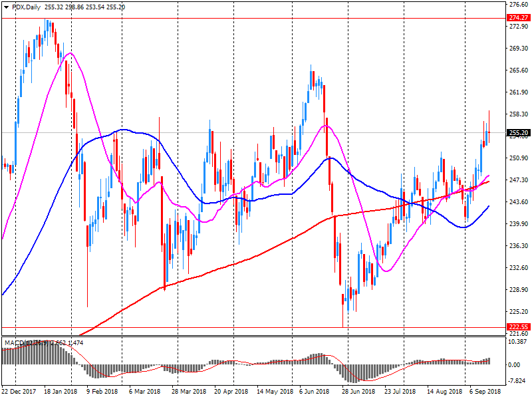Click the 232.60 price scale value
532x399 pixels.
519,268
